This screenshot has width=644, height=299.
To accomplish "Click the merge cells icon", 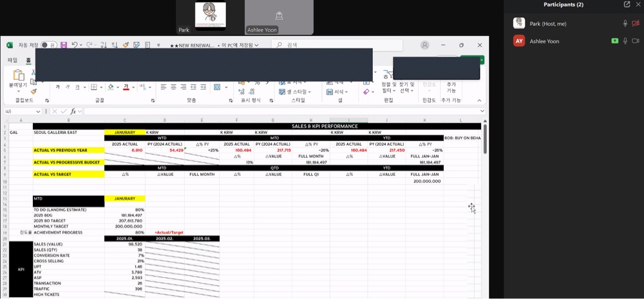I will pyautogui.click(x=217, y=87).
